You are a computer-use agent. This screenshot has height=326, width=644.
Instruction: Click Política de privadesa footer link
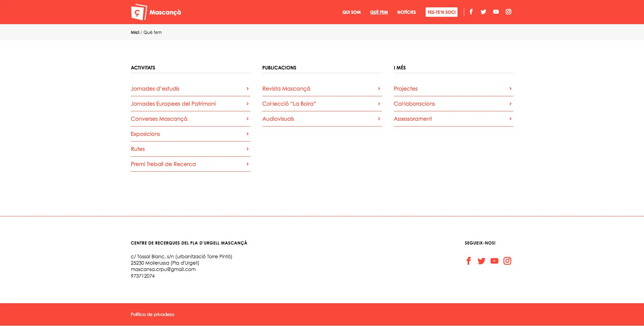[152, 314]
